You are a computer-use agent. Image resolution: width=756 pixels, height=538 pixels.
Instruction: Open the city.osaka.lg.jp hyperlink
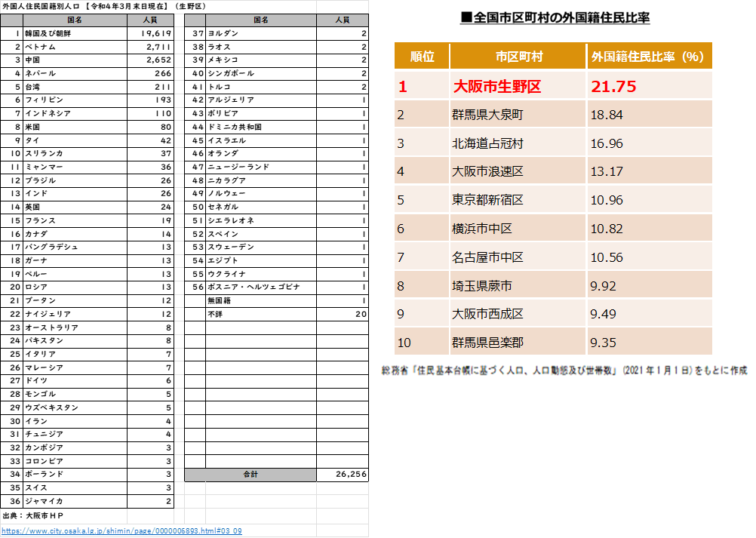pos(121,531)
